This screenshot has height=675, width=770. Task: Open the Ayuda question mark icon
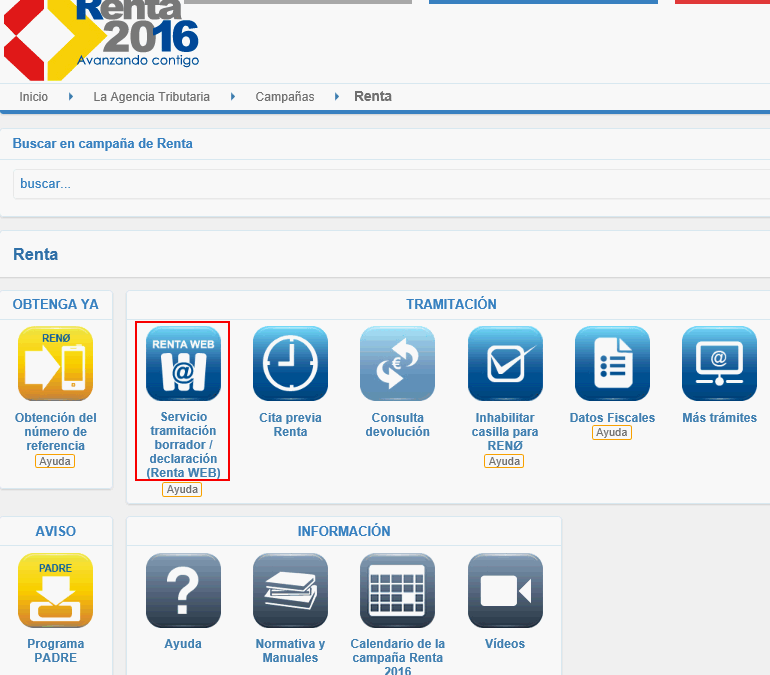[x=183, y=590]
